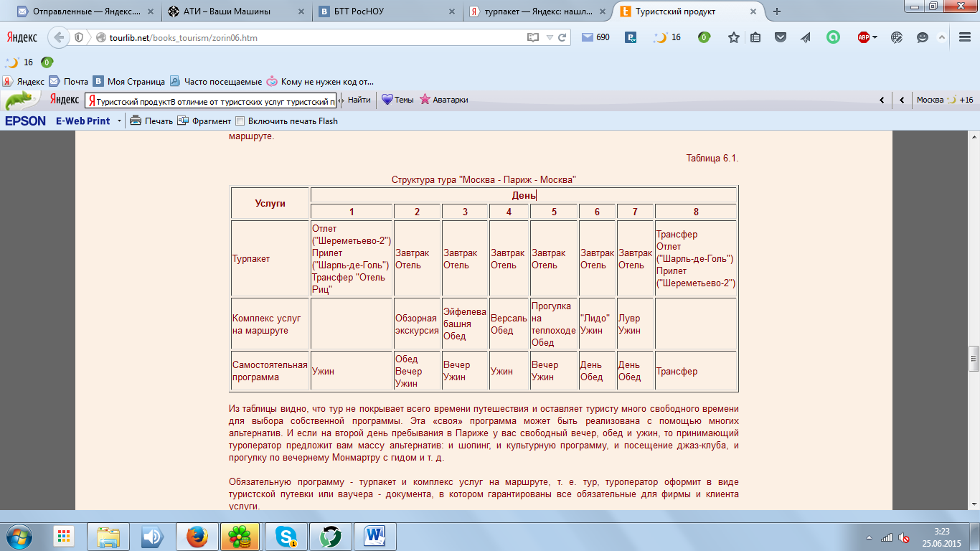Open ICQ flower icon in taskbar
Viewport: 980px width, 551px height.
tap(240, 536)
